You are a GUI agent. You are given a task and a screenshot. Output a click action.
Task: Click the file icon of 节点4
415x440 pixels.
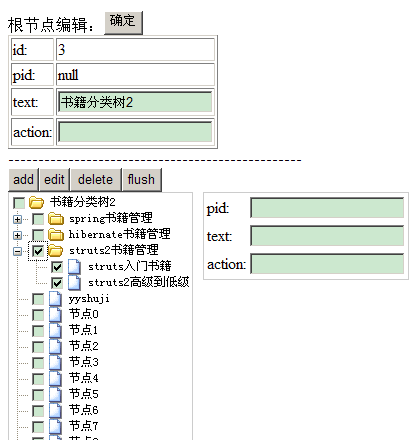click(x=55, y=378)
